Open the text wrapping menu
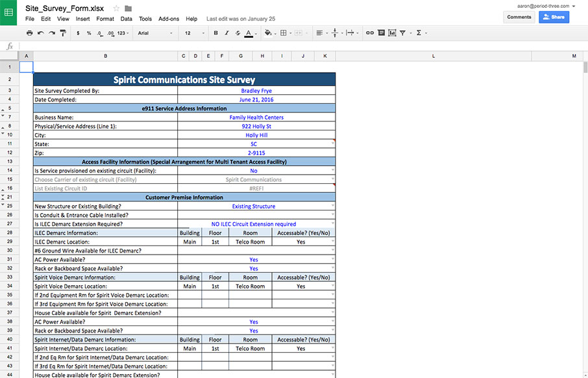 pyautogui.click(x=352, y=33)
